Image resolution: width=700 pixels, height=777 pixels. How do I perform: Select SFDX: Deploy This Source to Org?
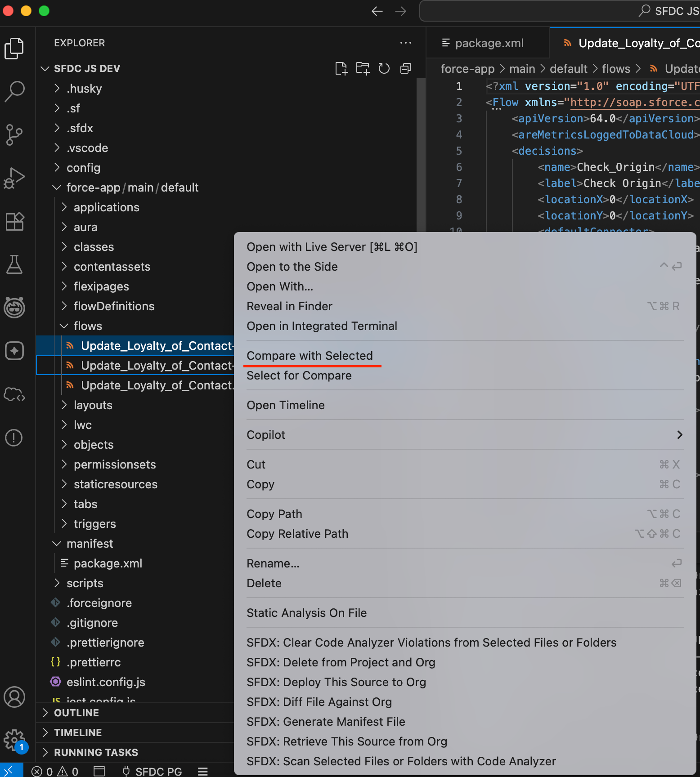336,682
